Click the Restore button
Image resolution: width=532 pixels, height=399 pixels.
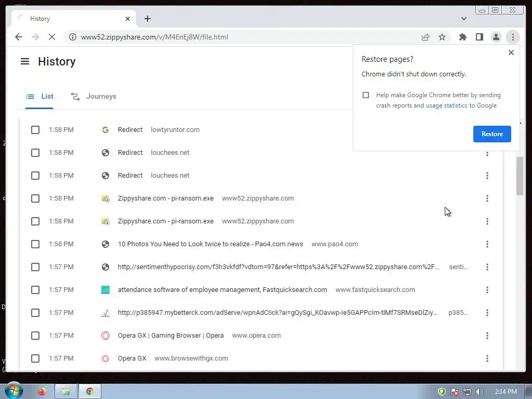[492, 134]
